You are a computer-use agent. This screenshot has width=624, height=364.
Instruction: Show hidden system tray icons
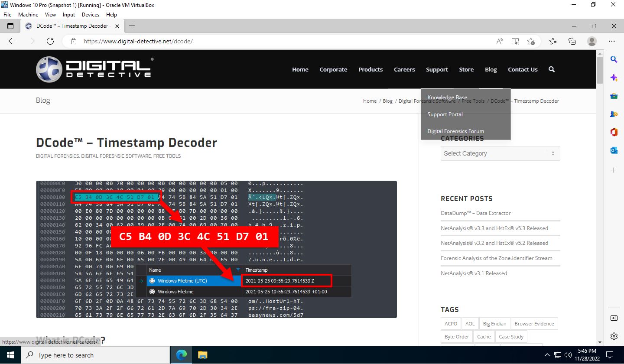click(547, 355)
